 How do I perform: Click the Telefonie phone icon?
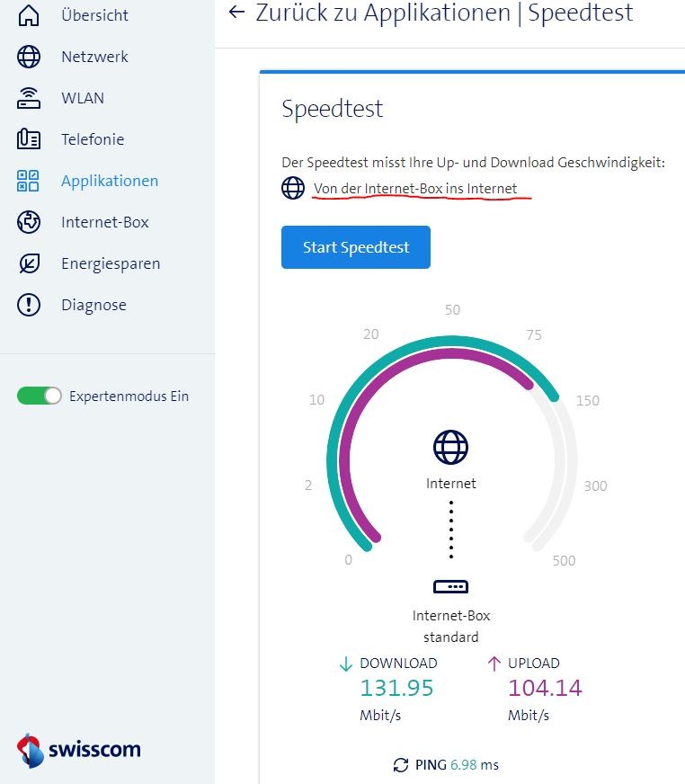29,139
